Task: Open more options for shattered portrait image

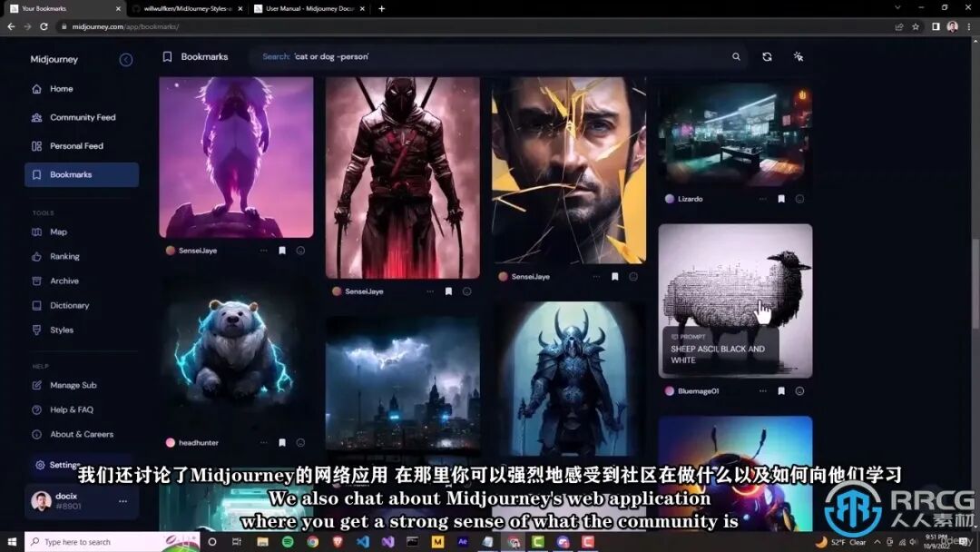Action: [596, 276]
